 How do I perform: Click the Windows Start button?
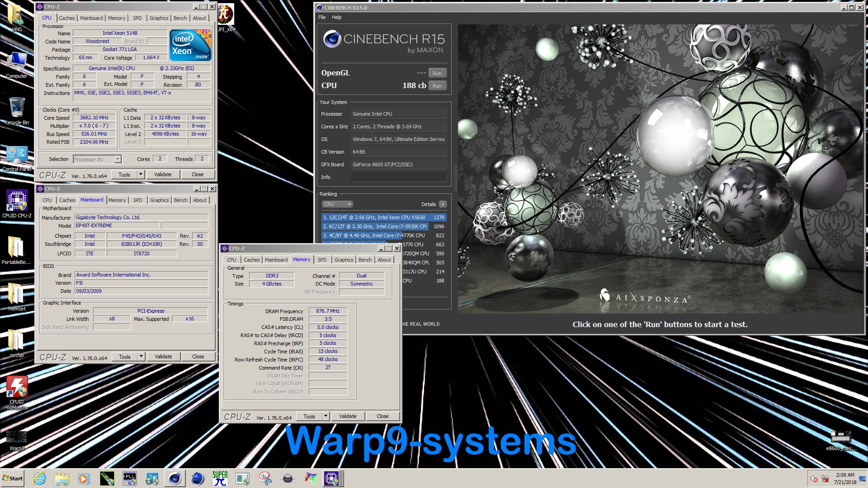pyautogui.click(x=13, y=479)
